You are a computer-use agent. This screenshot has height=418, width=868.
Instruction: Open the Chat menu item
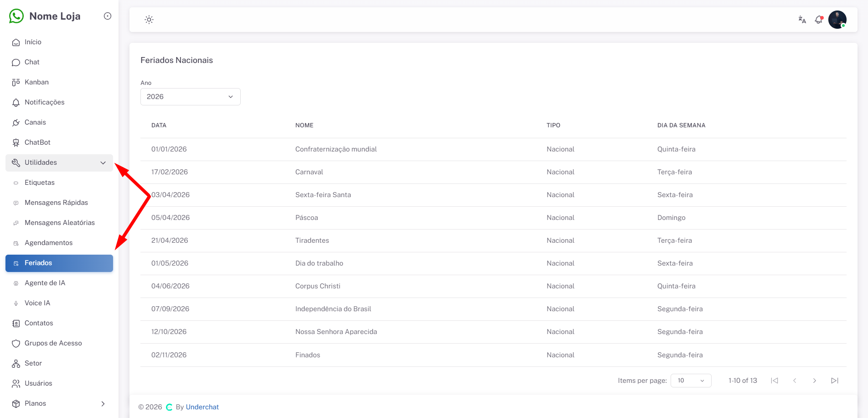59,62
